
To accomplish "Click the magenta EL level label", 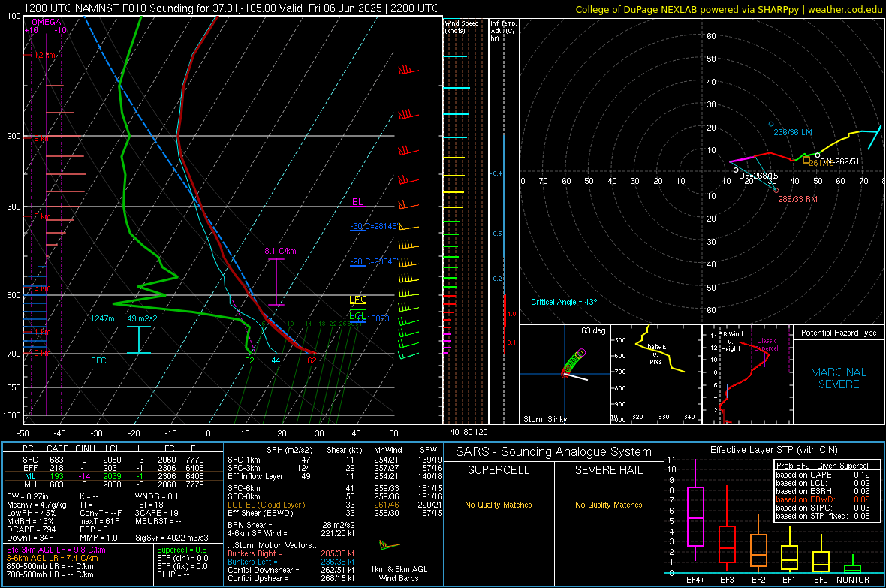I will (357, 202).
